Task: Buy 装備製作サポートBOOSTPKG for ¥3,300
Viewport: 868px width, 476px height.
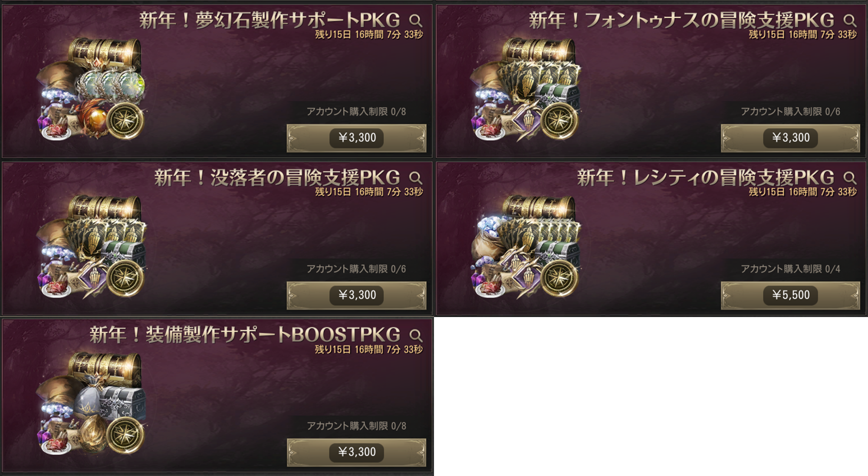Action: [356, 453]
